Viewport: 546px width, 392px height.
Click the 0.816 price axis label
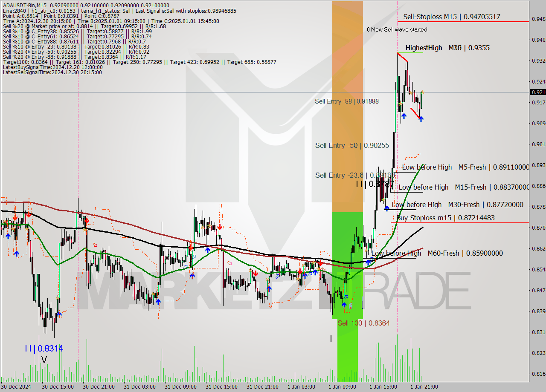pos(538,374)
